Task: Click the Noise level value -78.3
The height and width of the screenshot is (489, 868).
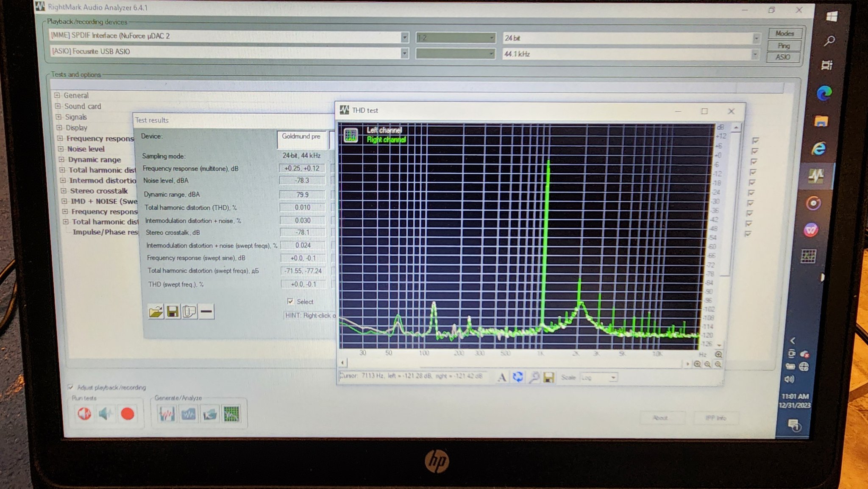Action: pos(302,181)
